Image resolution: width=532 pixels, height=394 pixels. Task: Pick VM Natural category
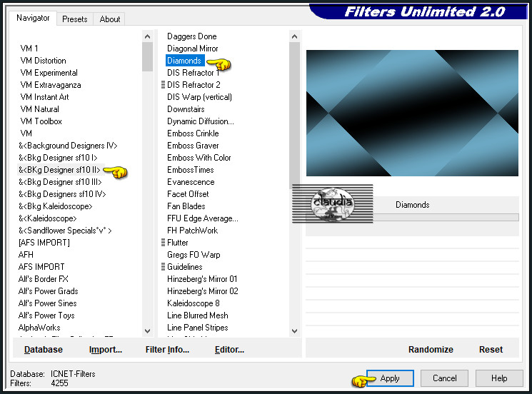click(x=39, y=109)
